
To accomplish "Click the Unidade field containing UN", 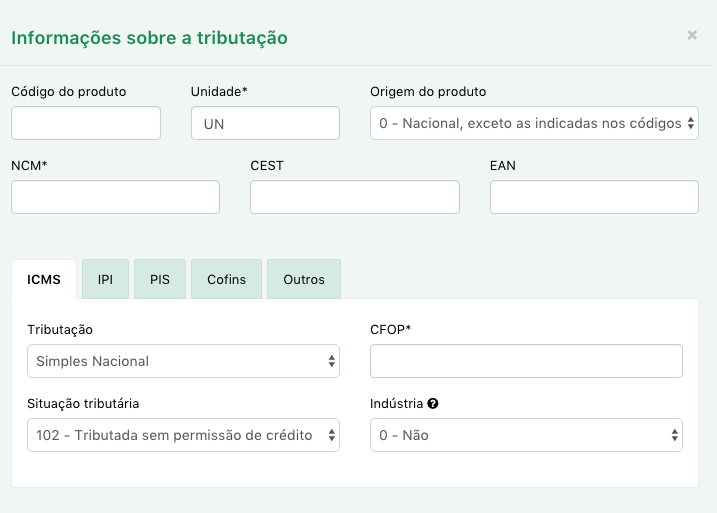I will coord(265,123).
